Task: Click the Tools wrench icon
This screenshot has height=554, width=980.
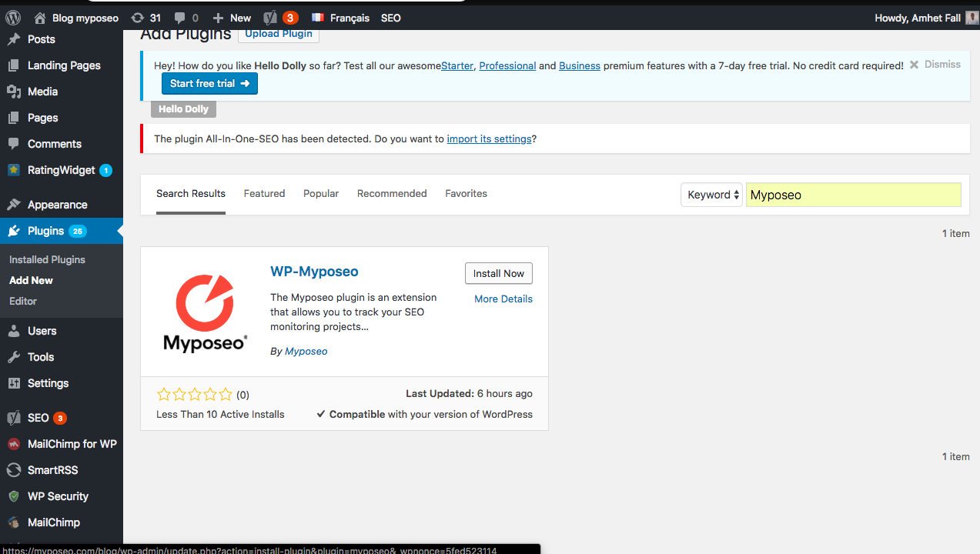Action: tap(14, 357)
